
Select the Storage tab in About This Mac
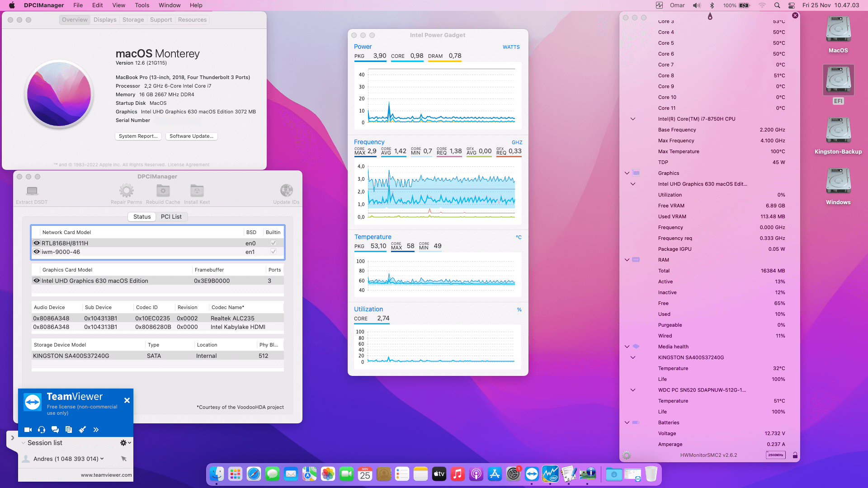coord(133,20)
